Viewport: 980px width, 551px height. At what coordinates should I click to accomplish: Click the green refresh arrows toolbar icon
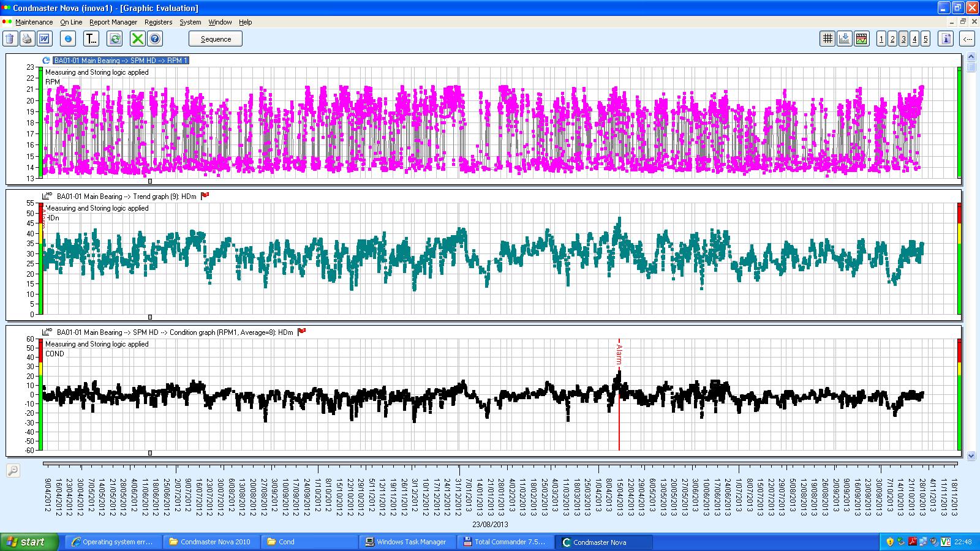pyautogui.click(x=115, y=39)
